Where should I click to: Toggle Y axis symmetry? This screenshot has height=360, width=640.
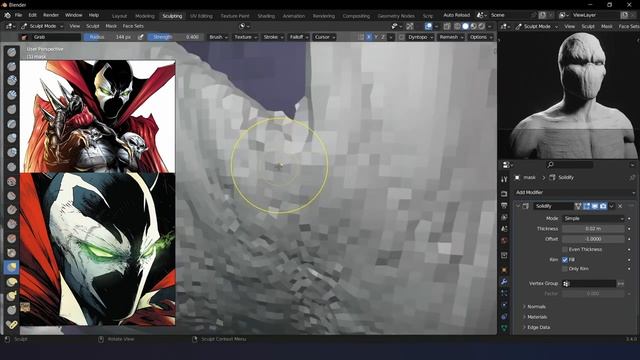click(376, 37)
